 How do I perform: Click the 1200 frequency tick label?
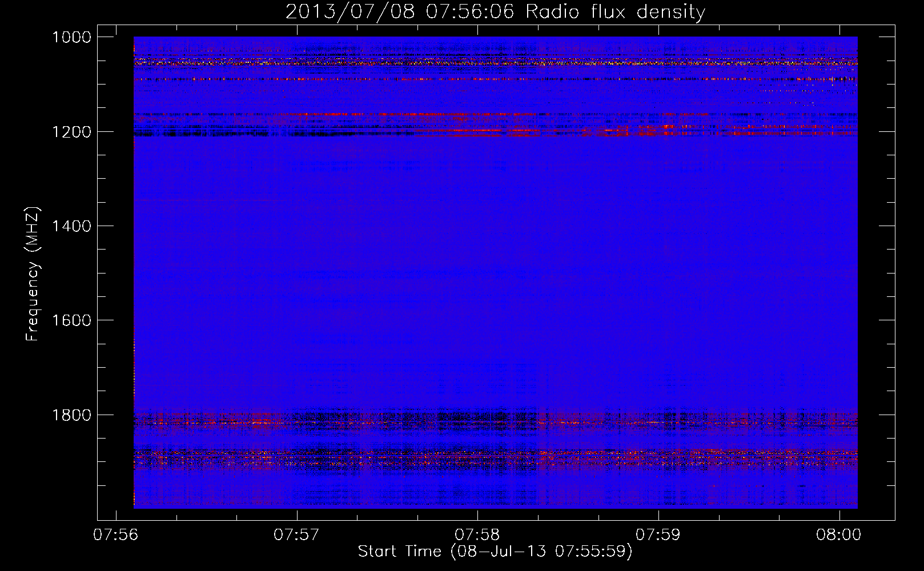pyautogui.click(x=71, y=132)
